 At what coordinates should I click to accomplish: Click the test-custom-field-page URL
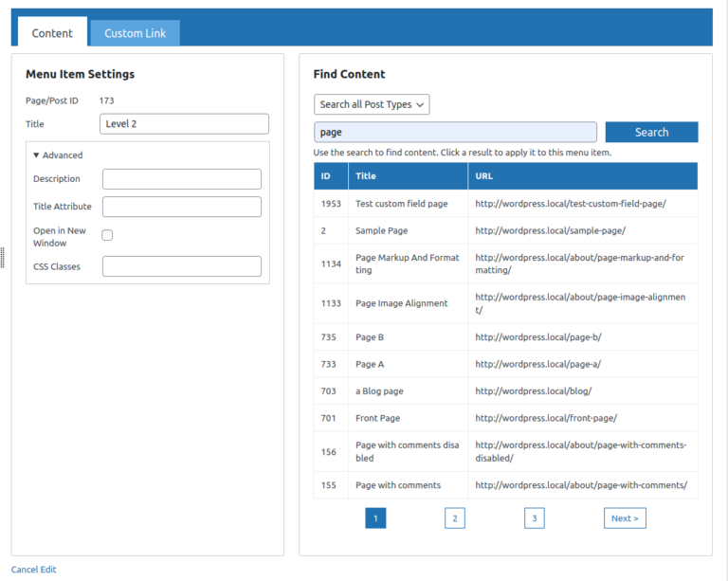(571, 204)
